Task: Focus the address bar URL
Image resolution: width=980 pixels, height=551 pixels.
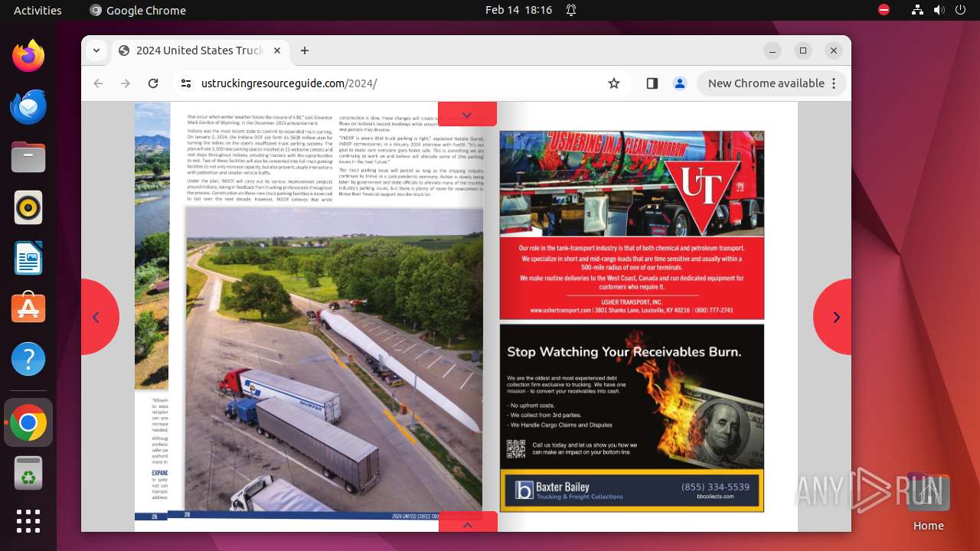Action: point(289,83)
